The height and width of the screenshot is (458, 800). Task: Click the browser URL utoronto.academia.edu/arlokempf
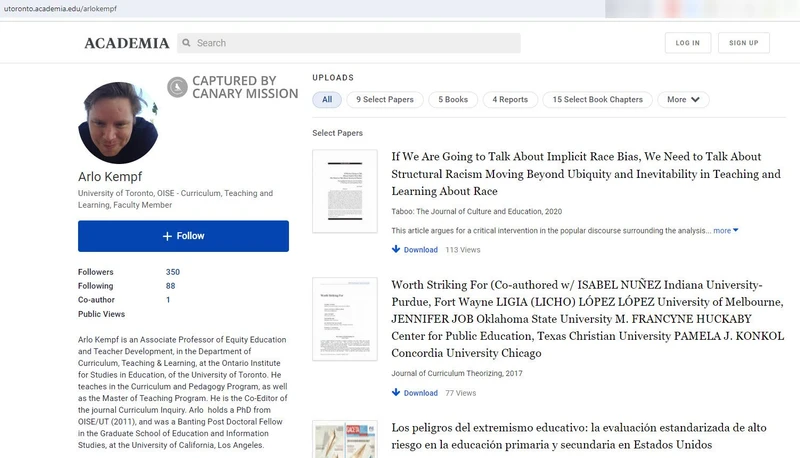click(x=60, y=9)
